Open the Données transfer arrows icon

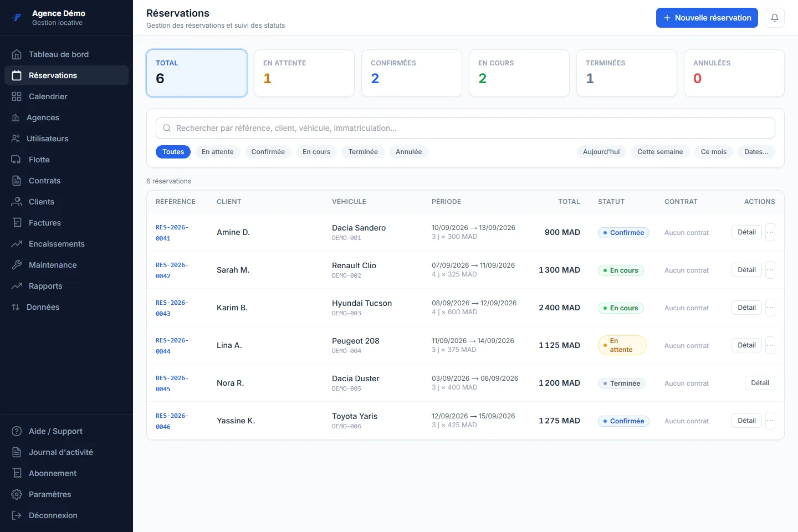click(x=16, y=307)
